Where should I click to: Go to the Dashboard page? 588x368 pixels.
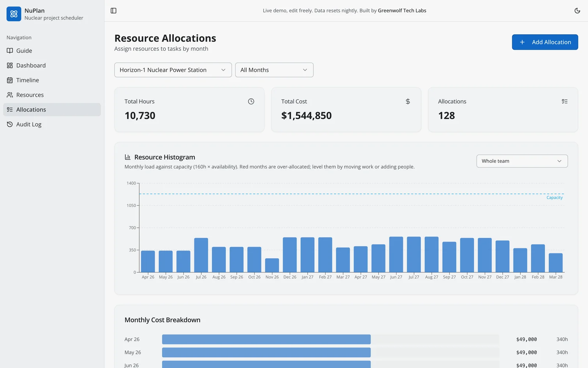coord(52,66)
